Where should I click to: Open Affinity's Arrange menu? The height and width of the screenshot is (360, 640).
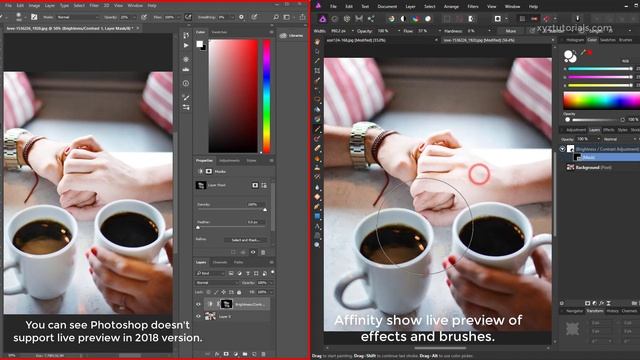click(452, 7)
